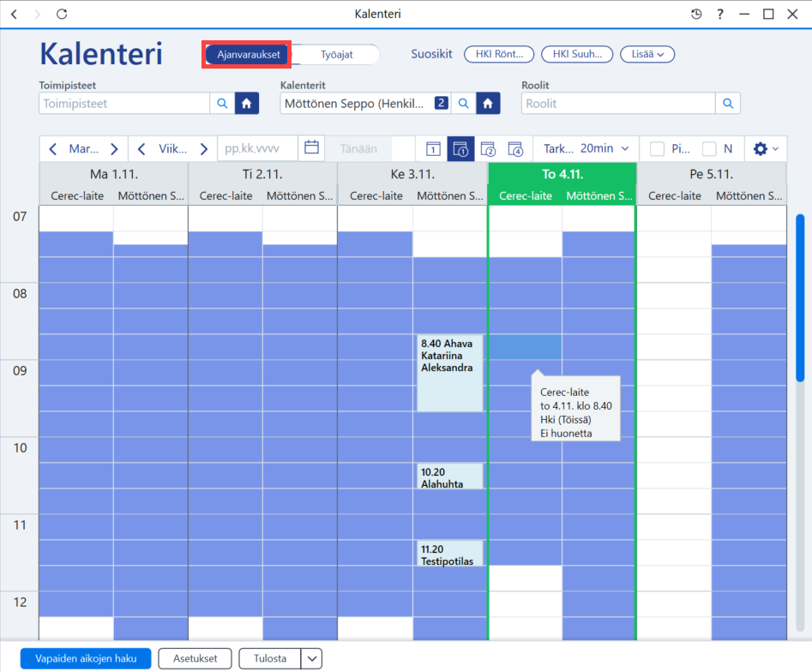Click the Toimipisteet home icon button
The height and width of the screenshot is (672, 812).
tap(246, 104)
